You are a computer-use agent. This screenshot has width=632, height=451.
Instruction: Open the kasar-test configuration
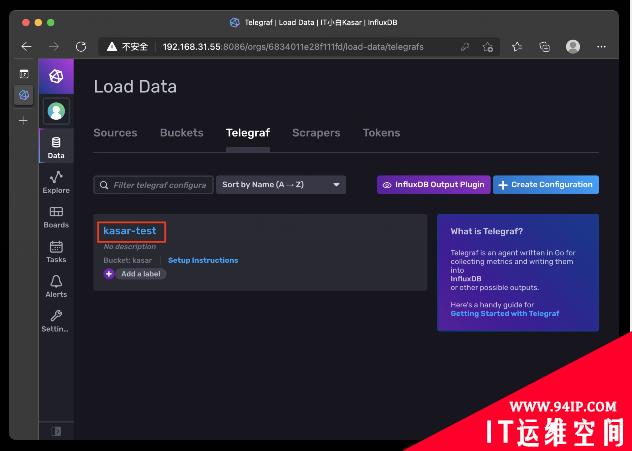click(x=130, y=231)
